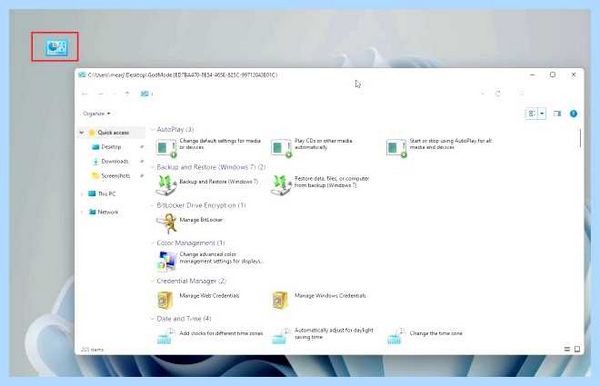Screen dimensions: 600x386
Task: Open Add clocks for different time zones
Action: pos(210,336)
